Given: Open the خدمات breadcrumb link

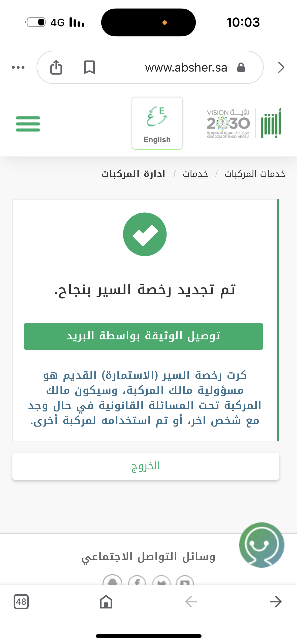Looking at the screenshot, I should [195, 174].
